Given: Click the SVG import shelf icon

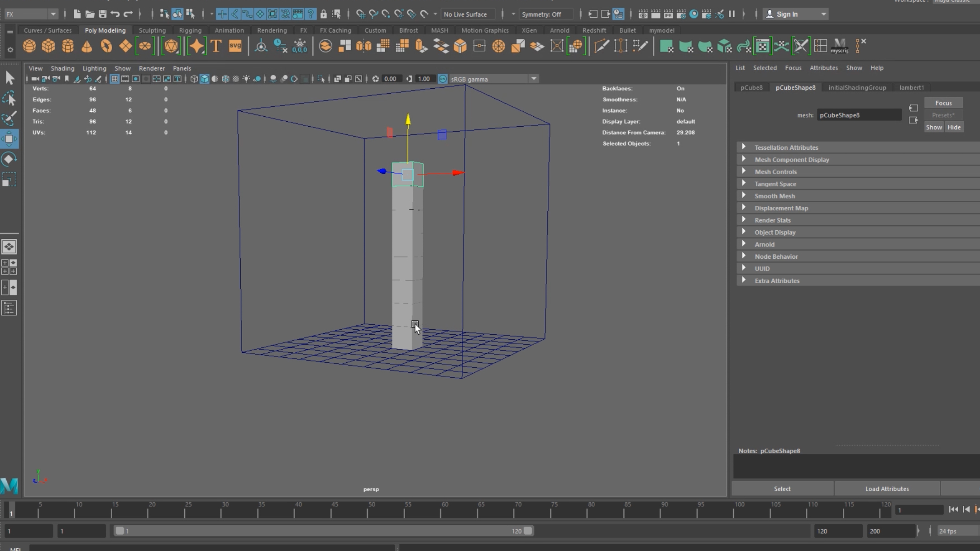Looking at the screenshot, I should click(x=235, y=46).
